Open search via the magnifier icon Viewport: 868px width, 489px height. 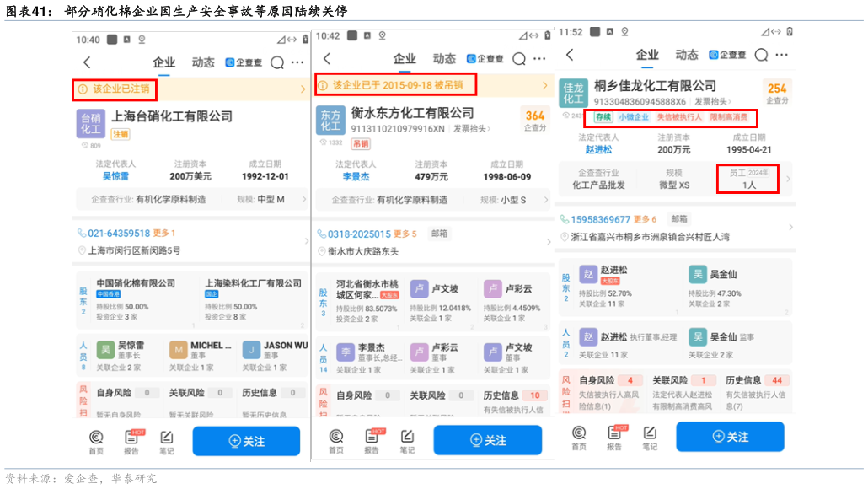[x=276, y=62]
